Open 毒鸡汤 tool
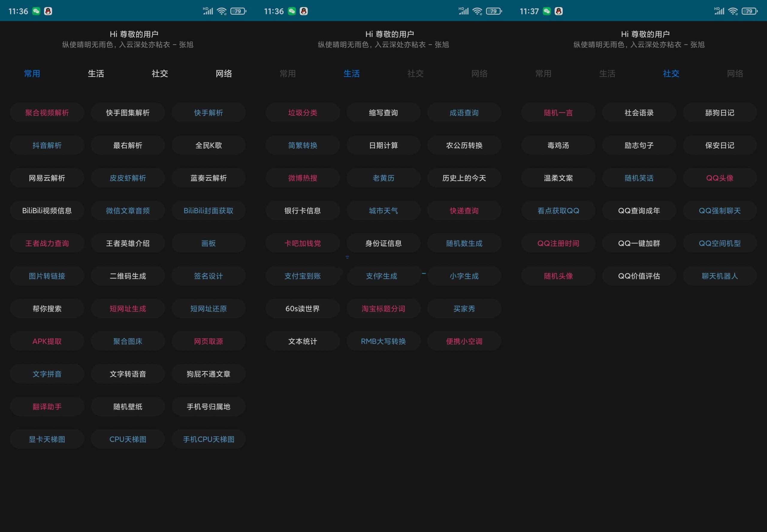The height and width of the screenshot is (532, 767). (558, 145)
